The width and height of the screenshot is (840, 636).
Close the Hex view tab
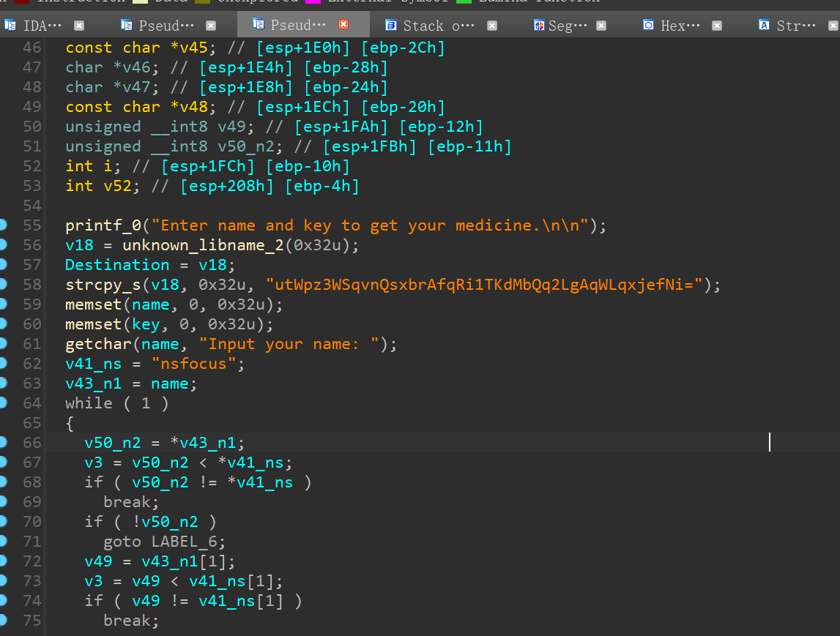[717, 26]
